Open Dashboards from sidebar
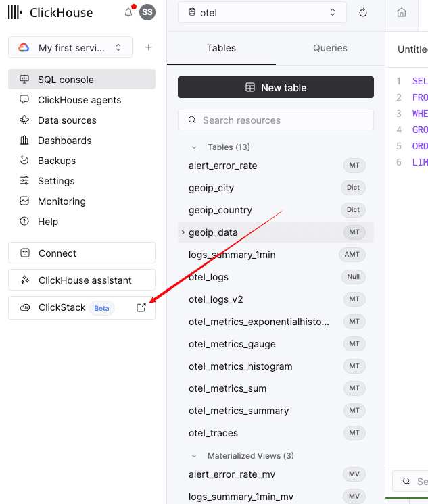The height and width of the screenshot is (504, 428). point(82,141)
